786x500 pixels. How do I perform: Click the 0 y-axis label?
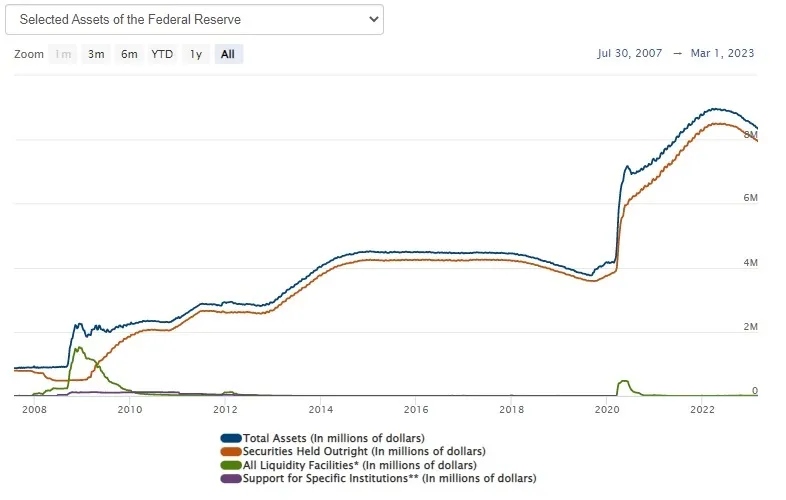tap(755, 391)
